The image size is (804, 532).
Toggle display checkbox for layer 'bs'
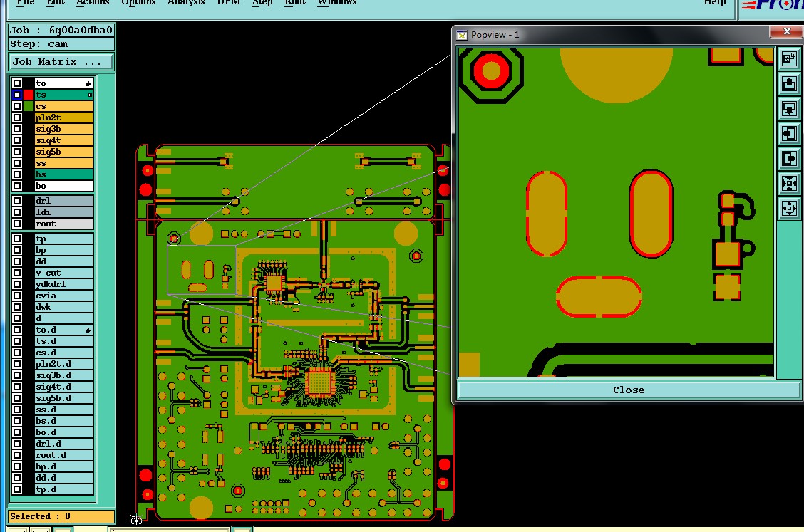point(17,174)
